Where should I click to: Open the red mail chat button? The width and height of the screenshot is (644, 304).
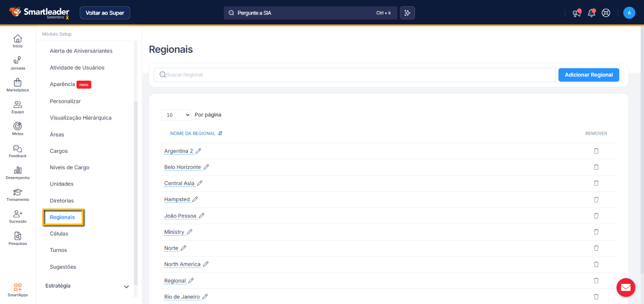626,287
